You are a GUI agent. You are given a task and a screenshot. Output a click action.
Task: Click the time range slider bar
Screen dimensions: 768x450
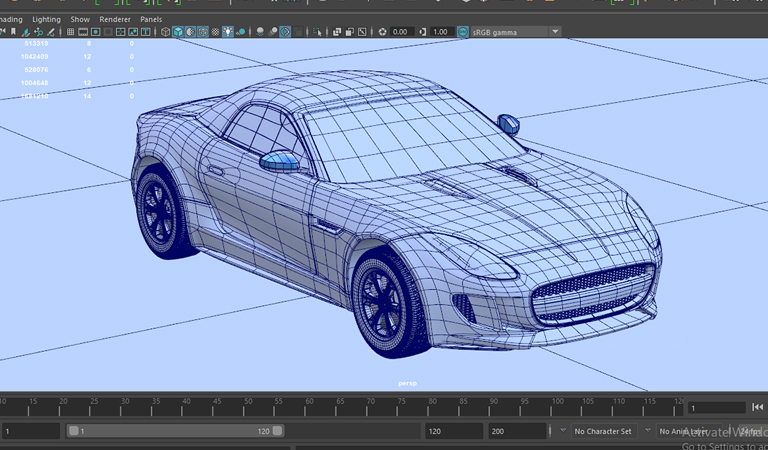(x=175, y=431)
